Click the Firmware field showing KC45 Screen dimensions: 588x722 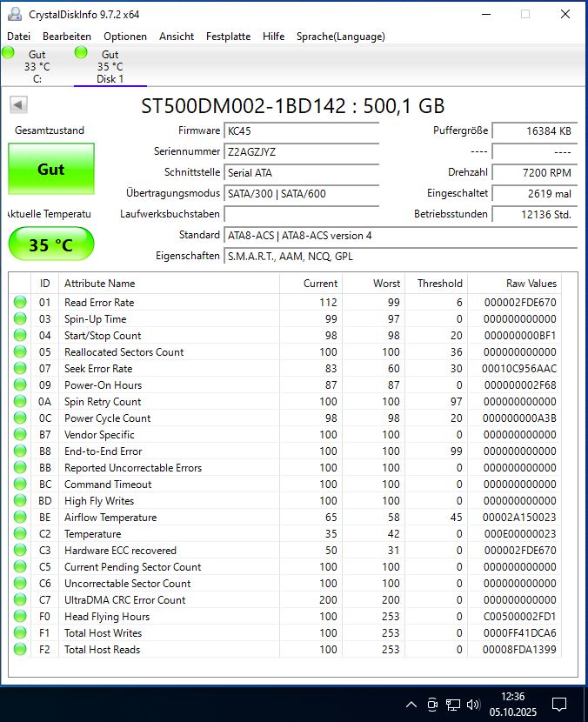(x=301, y=130)
